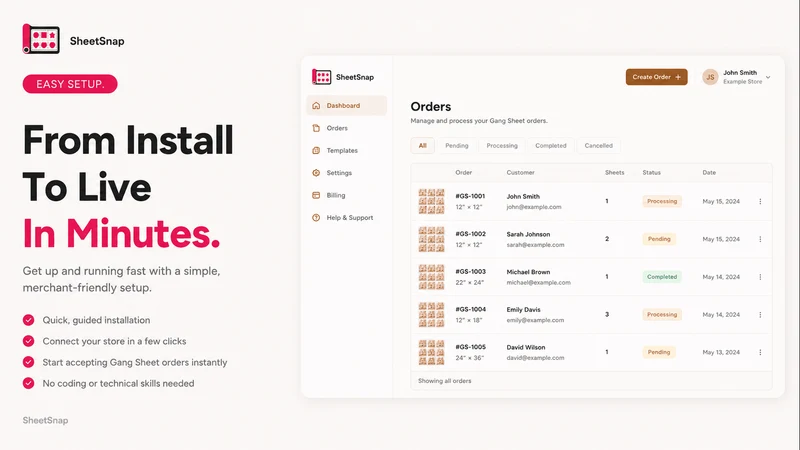Open Billing in the sidebar
This screenshot has width=800, height=450.
point(336,195)
